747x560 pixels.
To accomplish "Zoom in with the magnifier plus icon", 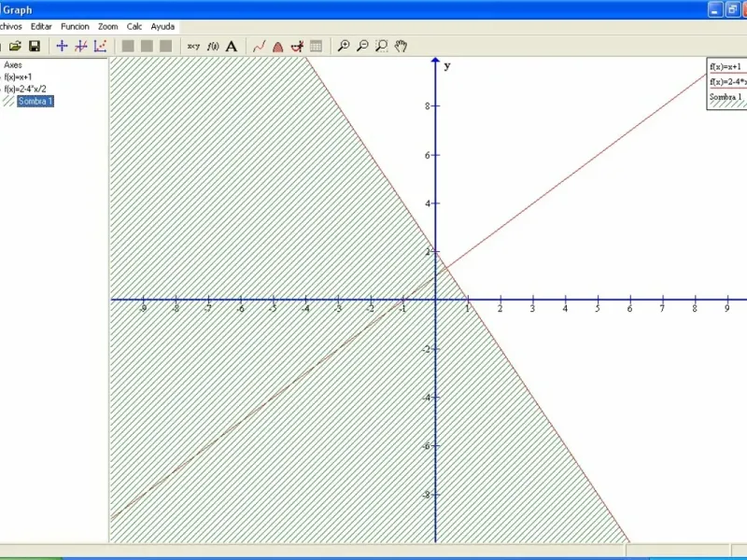I will (x=344, y=46).
